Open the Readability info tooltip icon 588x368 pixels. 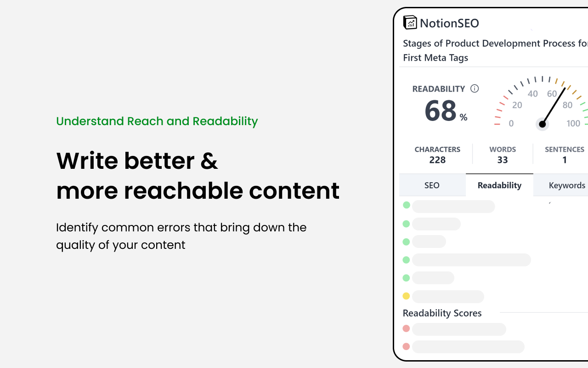[x=475, y=88]
